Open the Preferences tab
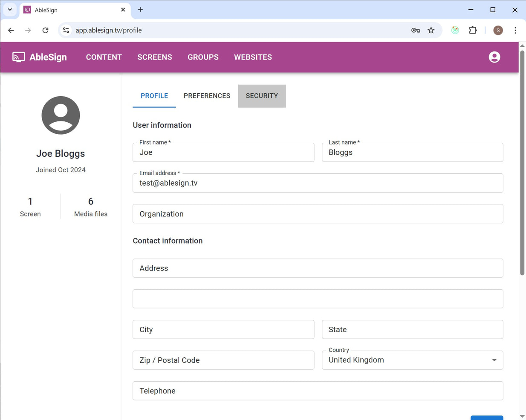 pos(207,96)
